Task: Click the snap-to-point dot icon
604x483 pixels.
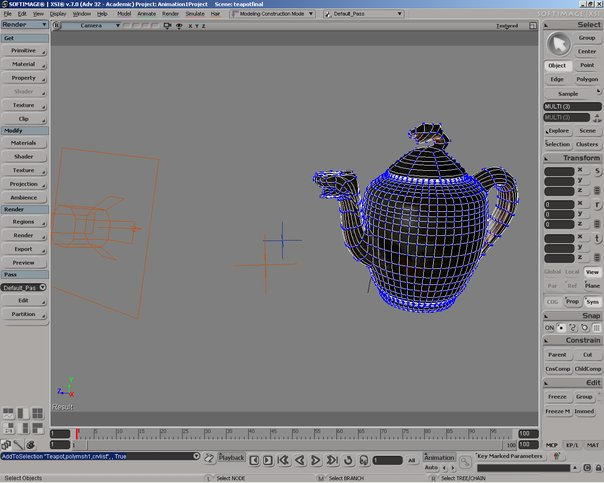Action: pos(561,328)
